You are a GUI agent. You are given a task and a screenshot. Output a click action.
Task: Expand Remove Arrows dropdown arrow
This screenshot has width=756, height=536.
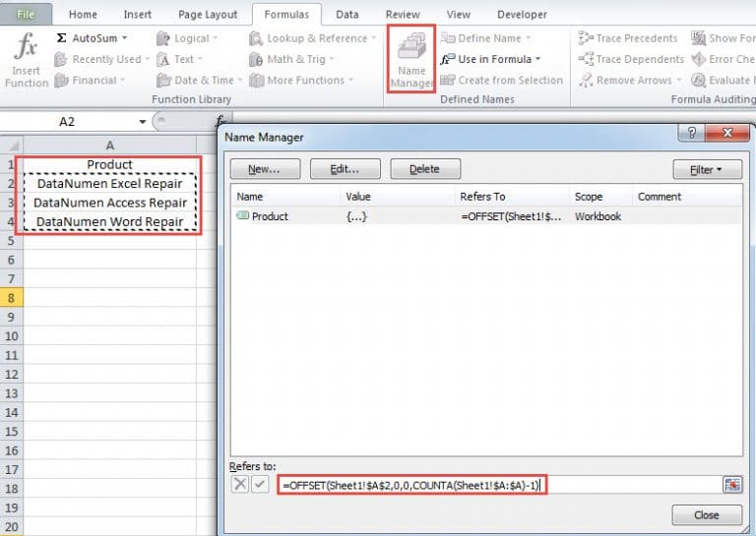click(x=679, y=80)
